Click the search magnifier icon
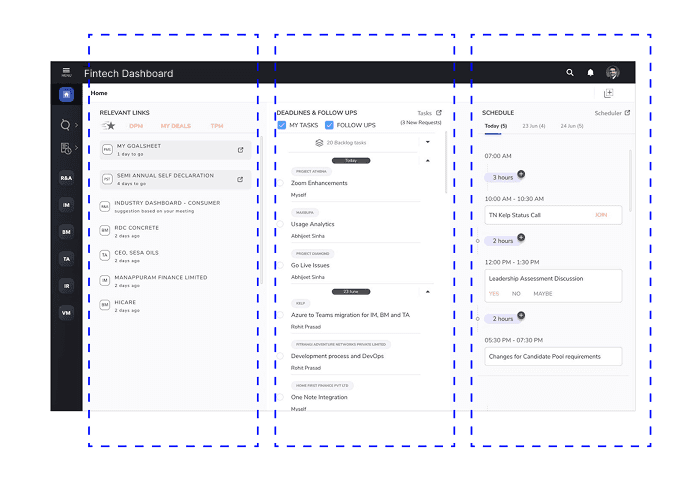Screen dimensions: 691x479 coord(570,72)
